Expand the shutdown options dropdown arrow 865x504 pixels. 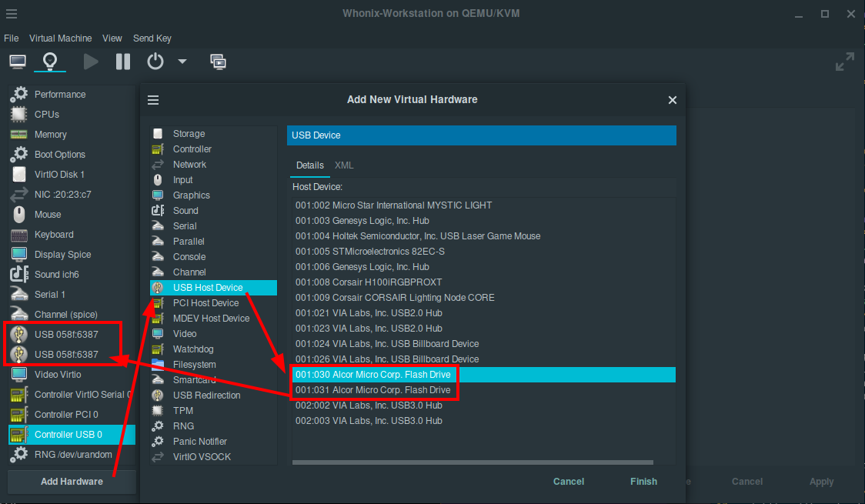182,62
